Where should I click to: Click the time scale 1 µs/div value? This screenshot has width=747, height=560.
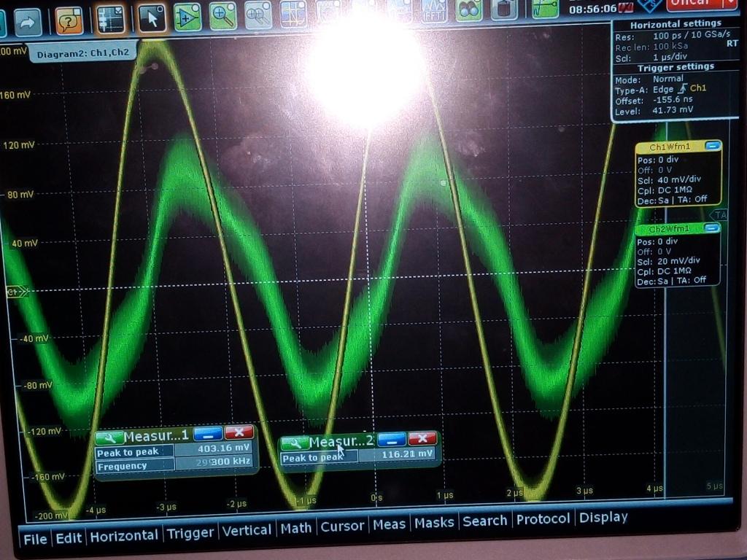[670, 57]
